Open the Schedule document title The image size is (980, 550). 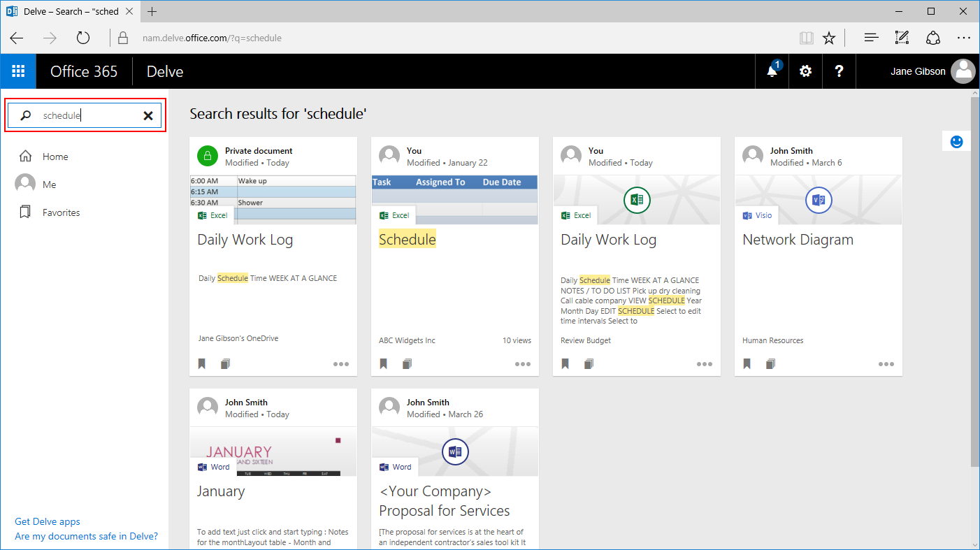[408, 240]
